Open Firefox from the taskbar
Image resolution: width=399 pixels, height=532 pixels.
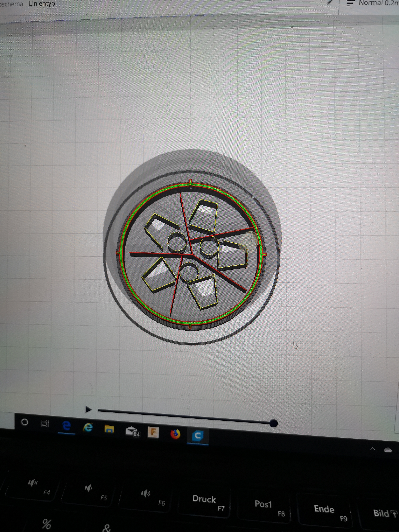pos(175,434)
